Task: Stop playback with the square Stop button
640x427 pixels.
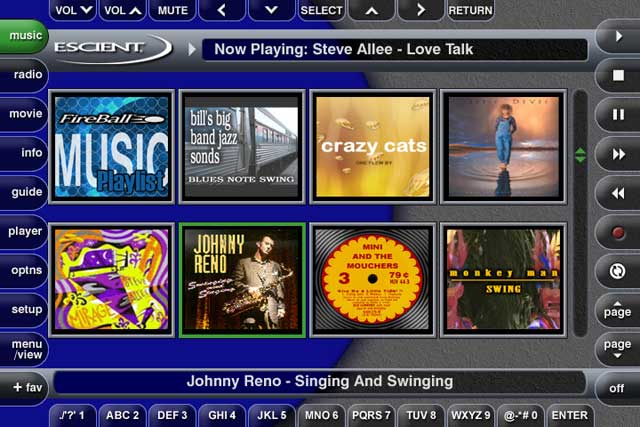Action: [x=617, y=75]
